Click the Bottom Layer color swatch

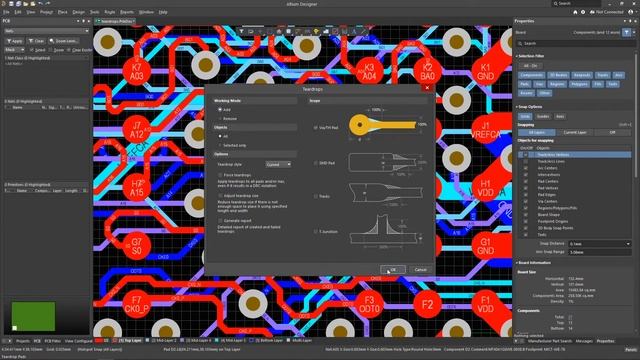(x=252, y=340)
